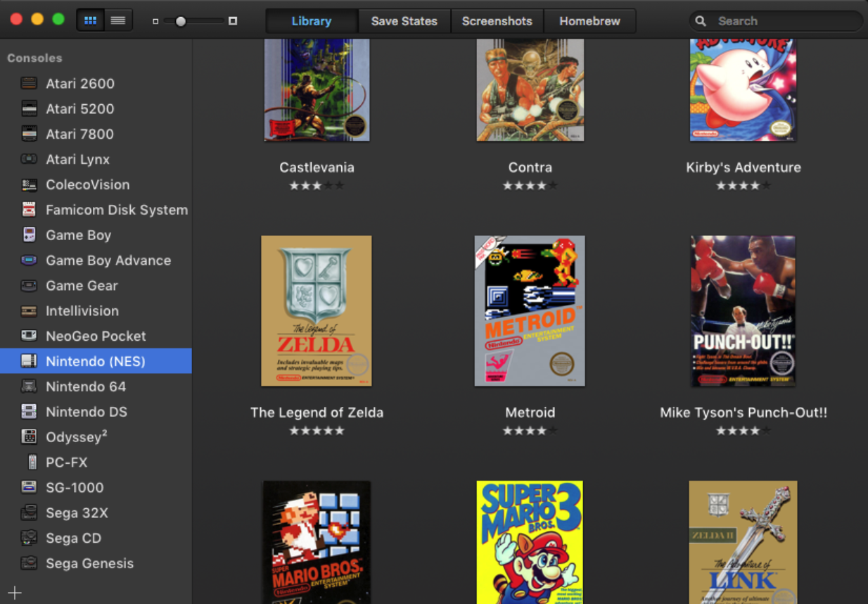This screenshot has width=868, height=604.
Task: Select the Kirby's Adventure cover art
Action: tap(743, 89)
